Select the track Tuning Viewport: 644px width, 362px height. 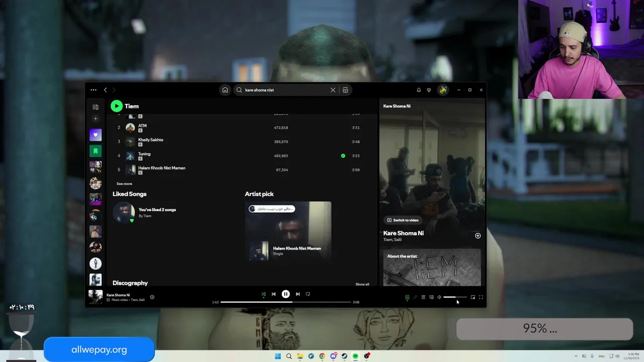[x=144, y=154]
